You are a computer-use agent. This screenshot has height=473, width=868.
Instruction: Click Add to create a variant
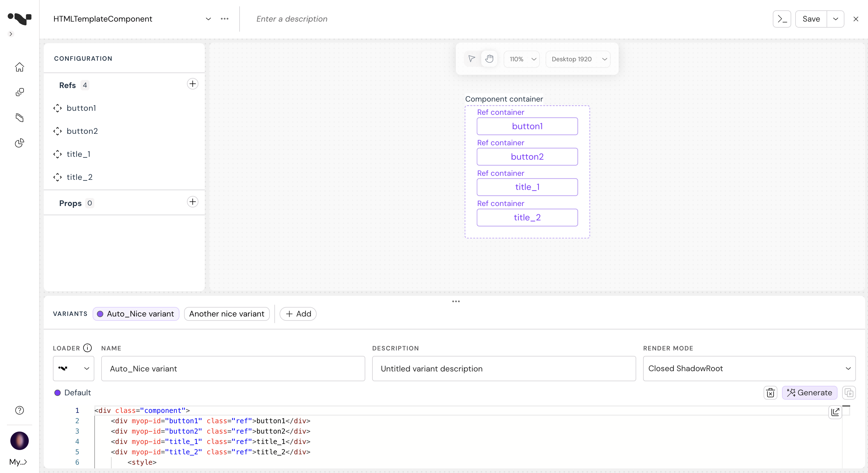pos(298,314)
